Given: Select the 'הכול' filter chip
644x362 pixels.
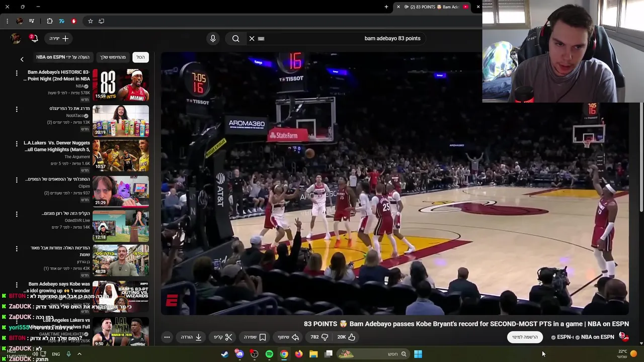Looking at the screenshot, I should (x=140, y=57).
